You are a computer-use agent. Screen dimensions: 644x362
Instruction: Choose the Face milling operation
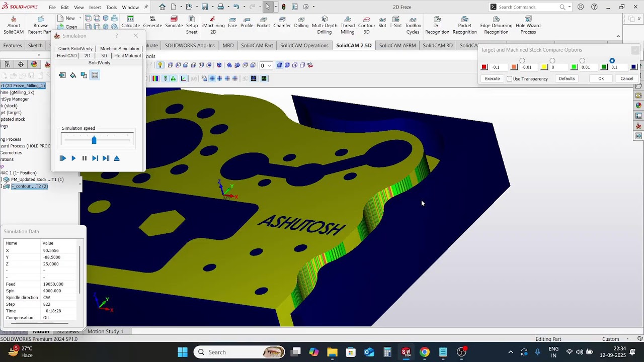click(x=232, y=22)
